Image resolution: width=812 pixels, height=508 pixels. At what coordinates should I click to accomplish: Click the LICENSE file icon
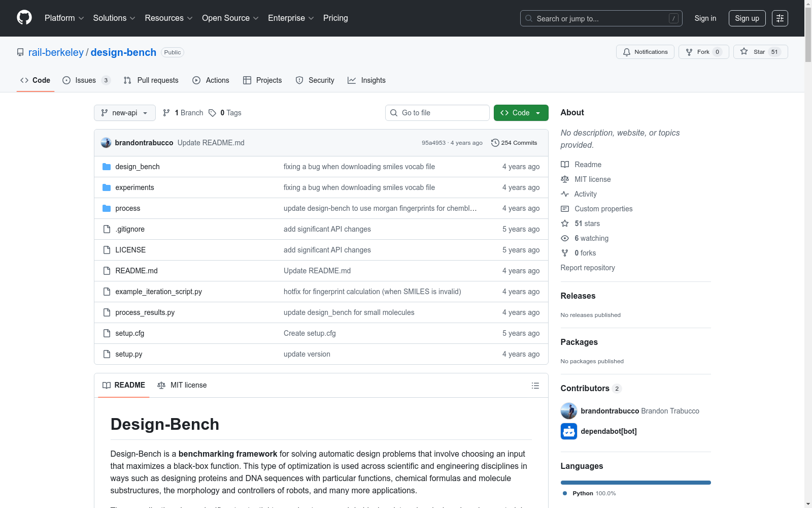[107, 250]
